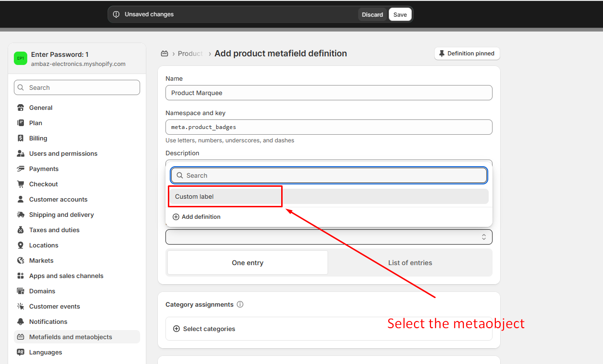Click the Payments icon in sidebar

click(x=21, y=169)
